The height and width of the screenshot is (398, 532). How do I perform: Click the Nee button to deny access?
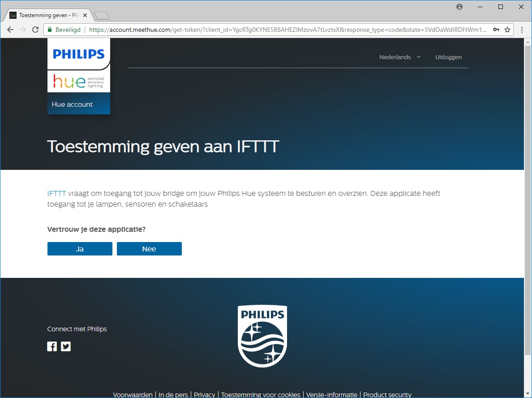(149, 249)
